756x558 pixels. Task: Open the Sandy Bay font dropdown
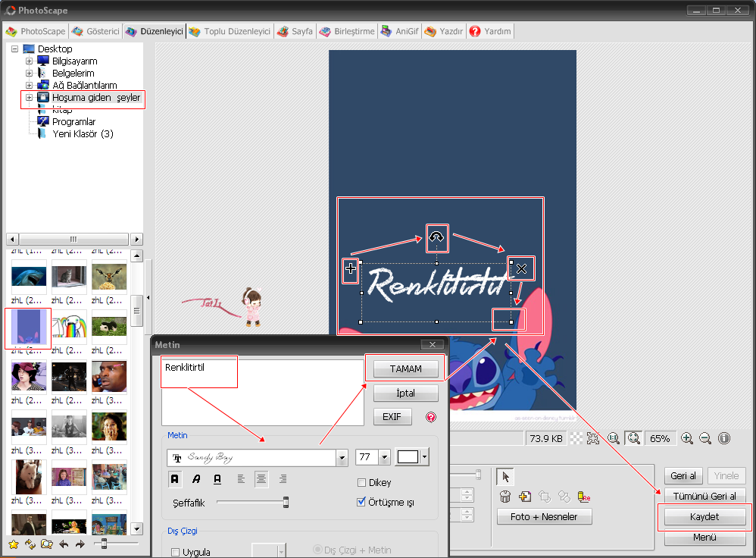[x=342, y=458]
